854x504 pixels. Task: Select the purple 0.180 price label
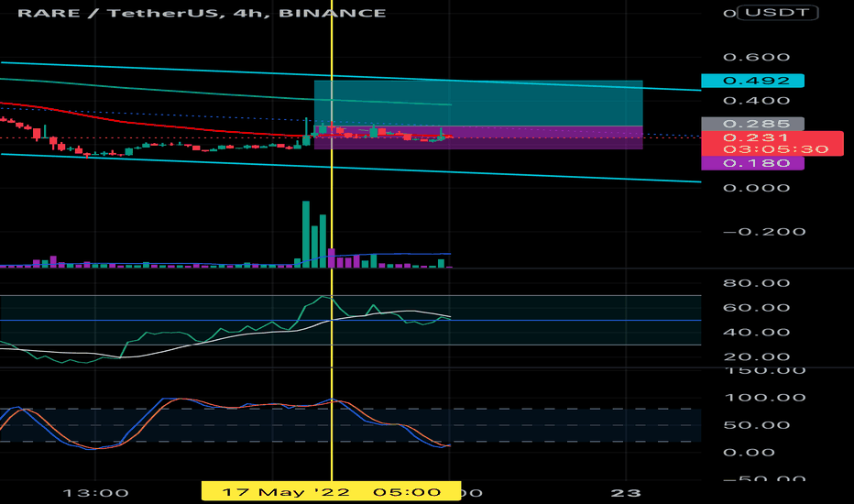[x=752, y=163]
